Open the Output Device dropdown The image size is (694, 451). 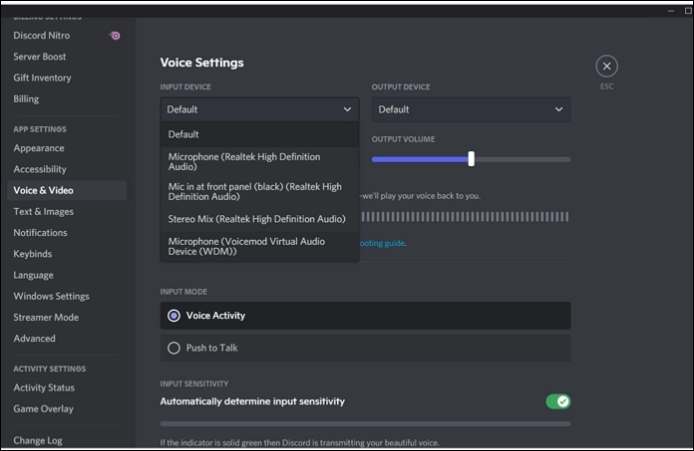470,109
